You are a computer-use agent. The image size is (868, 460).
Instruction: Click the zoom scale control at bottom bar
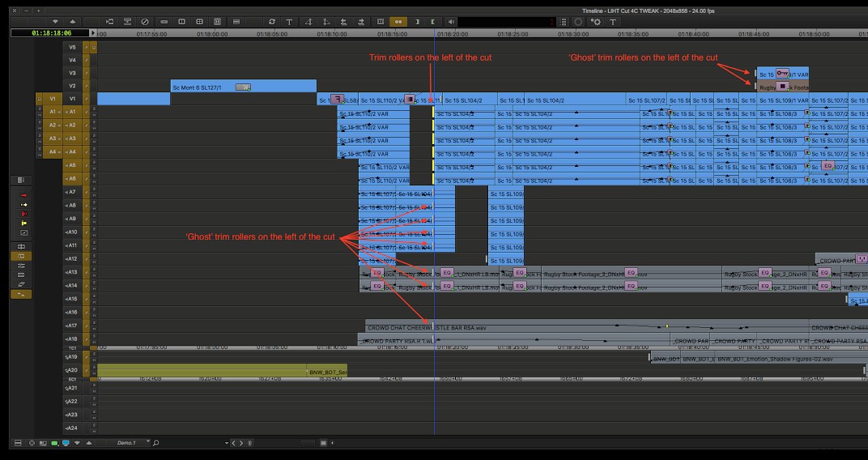click(306, 443)
